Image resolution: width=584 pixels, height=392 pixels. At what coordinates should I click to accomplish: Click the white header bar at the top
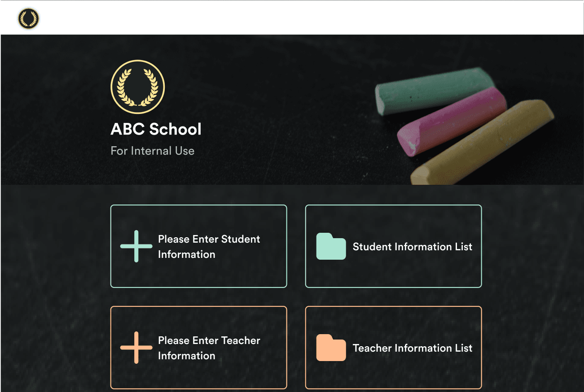click(x=292, y=17)
